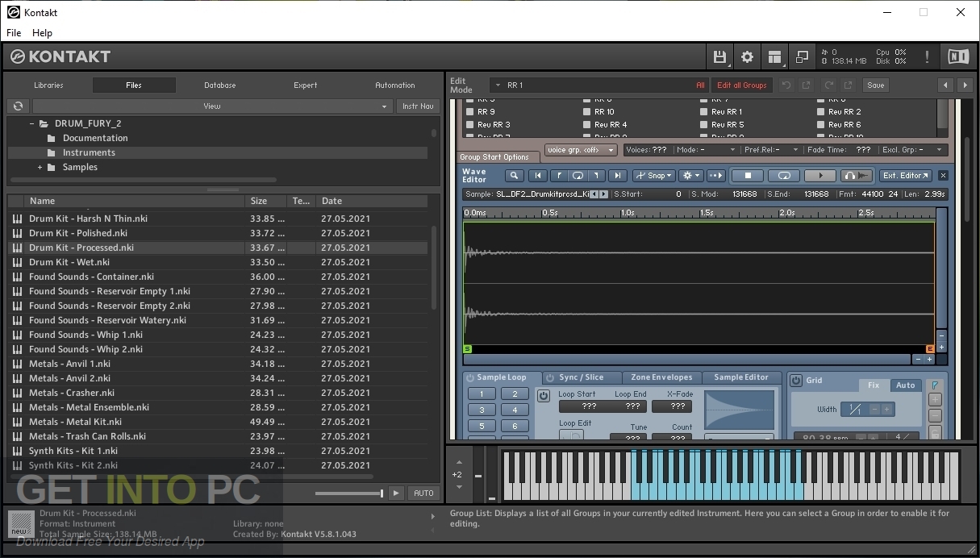Play the sample in Wave Editor
The height and width of the screenshot is (558, 980).
pyautogui.click(x=820, y=176)
